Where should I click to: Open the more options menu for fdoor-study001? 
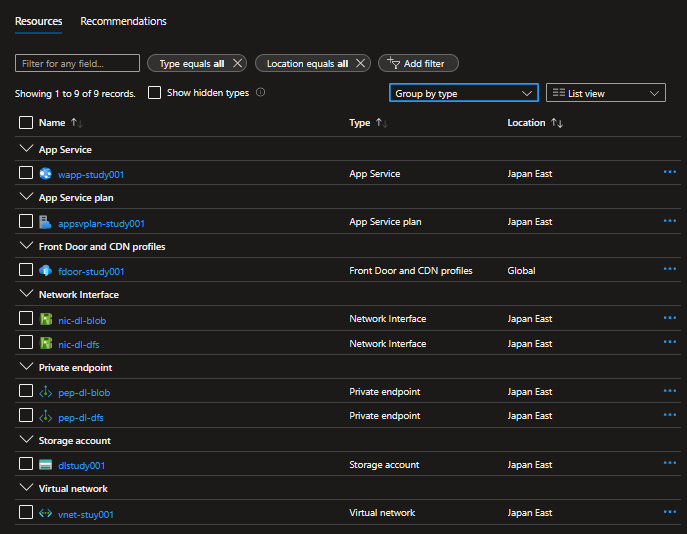[x=669, y=269]
